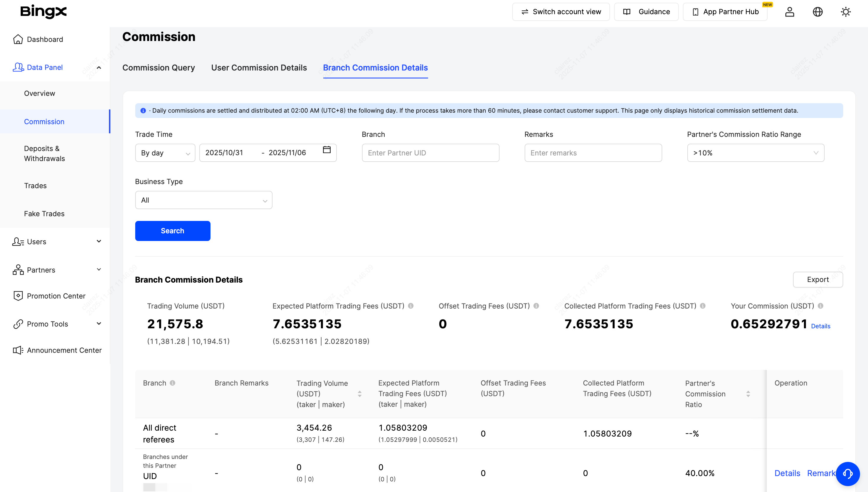The image size is (868, 492).
Task: Open the Business Type All dropdown
Action: [x=203, y=200]
